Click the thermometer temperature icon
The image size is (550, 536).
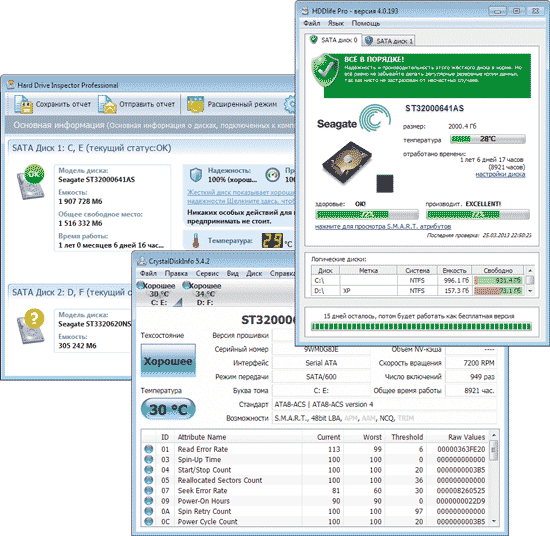tap(196, 241)
